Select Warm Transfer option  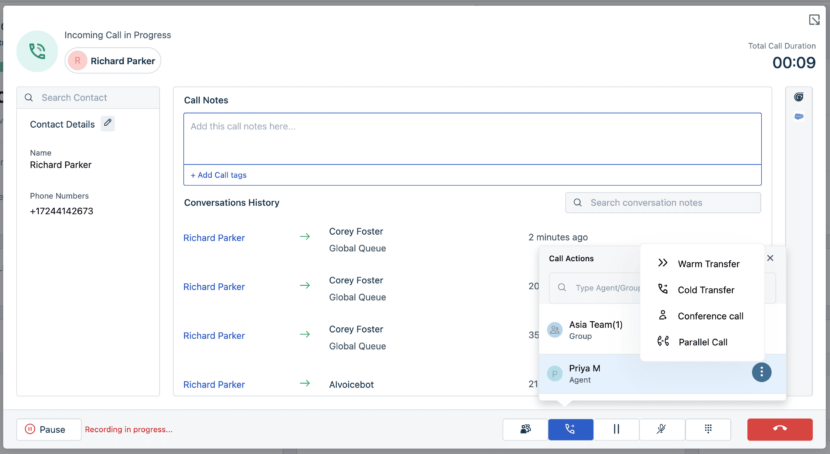tap(708, 264)
